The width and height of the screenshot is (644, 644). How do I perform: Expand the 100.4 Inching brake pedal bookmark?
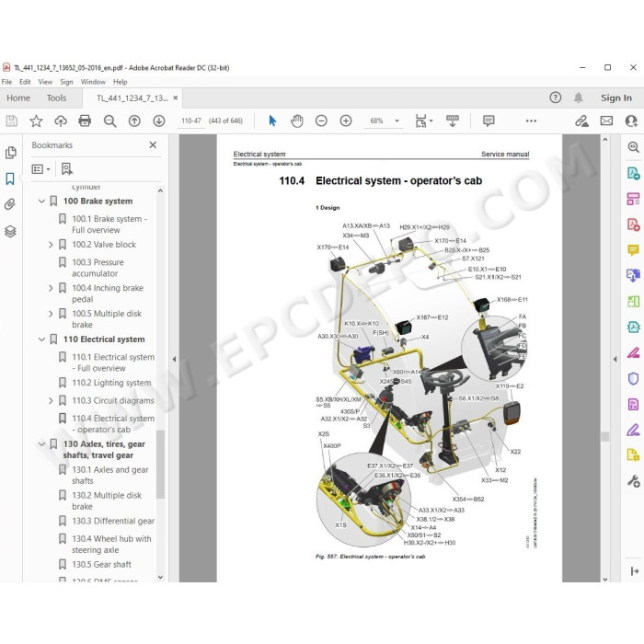pyautogui.click(x=51, y=288)
